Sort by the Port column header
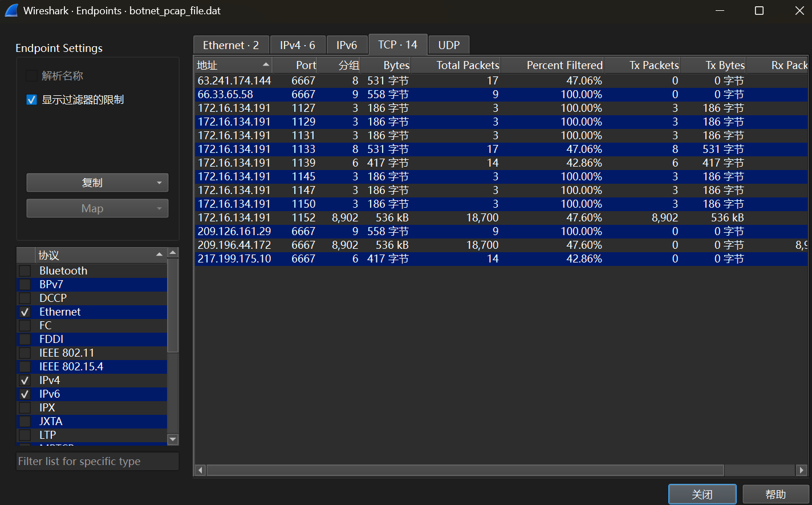812x505 pixels. pyautogui.click(x=295, y=65)
